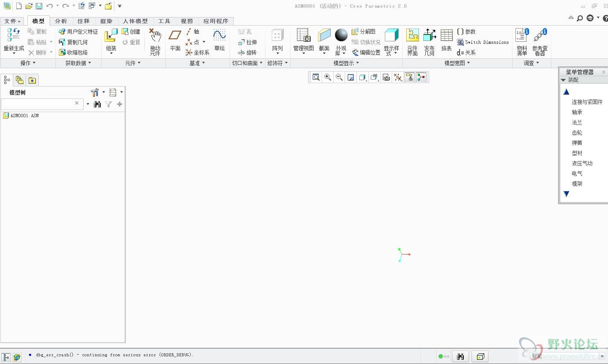Click the 组装 assemble component button

point(111,41)
